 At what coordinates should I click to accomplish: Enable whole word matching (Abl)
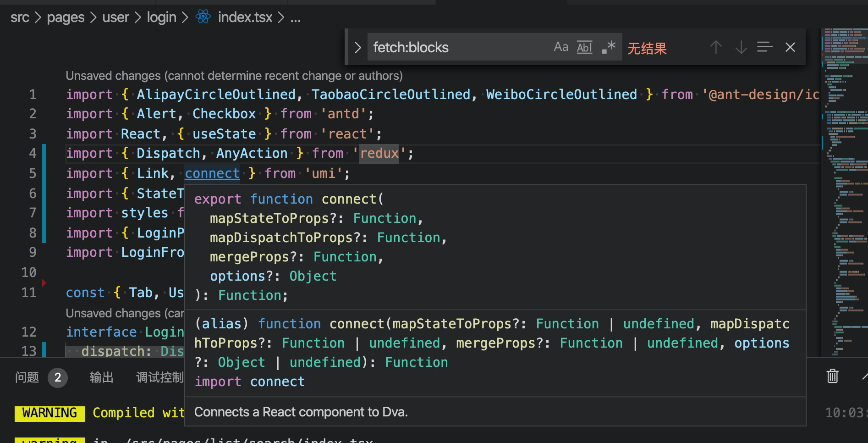(x=584, y=47)
